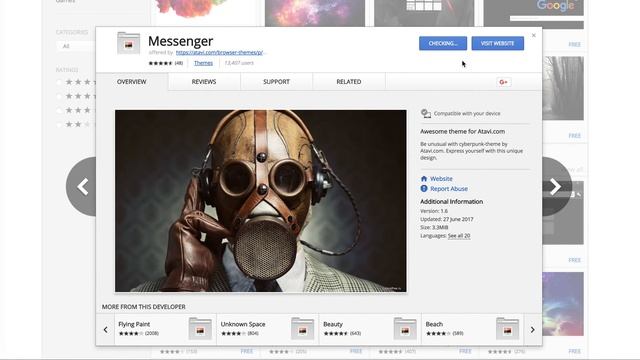This screenshot has width=640, height=360.
Task: Open the Themes category link
Action: (203, 63)
